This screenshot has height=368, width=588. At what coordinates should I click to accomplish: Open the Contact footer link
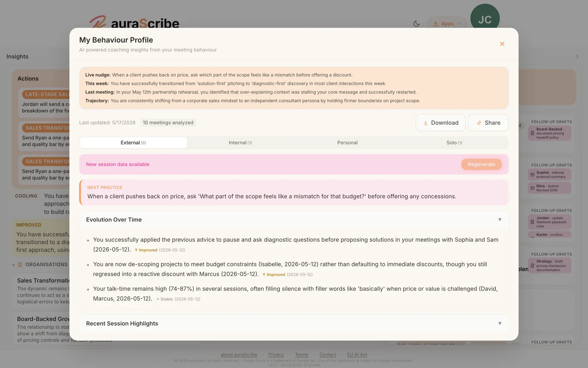[x=328, y=355]
